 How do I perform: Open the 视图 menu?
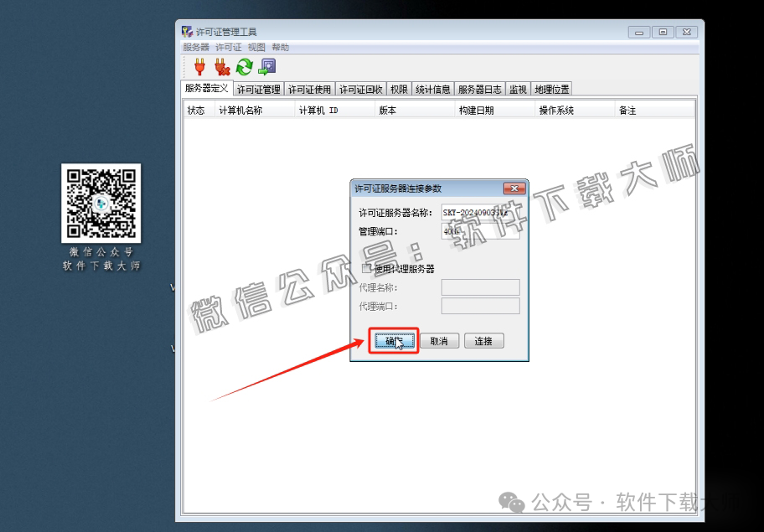(x=256, y=47)
